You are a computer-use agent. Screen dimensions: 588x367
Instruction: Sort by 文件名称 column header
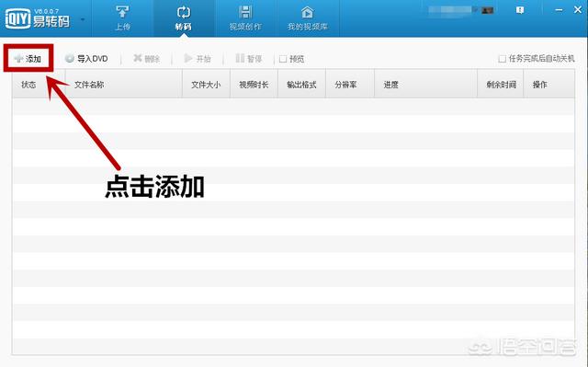click(124, 85)
